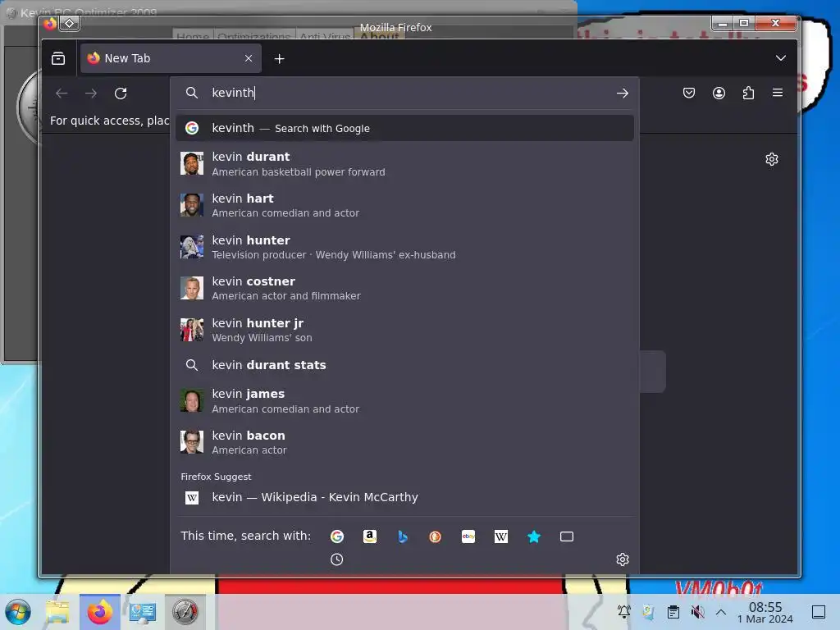Image resolution: width=840 pixels, height=630 pixels.
Task: Open Kevin PC Optimizer taskbar icon
Action: pyautogui.click(x=185, y=612)
